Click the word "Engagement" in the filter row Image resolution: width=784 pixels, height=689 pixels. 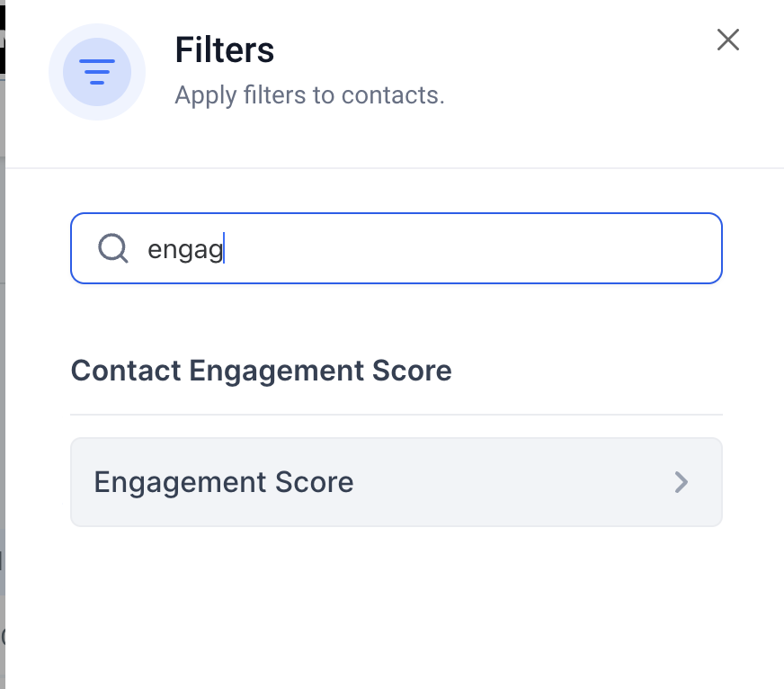(171, 482)
